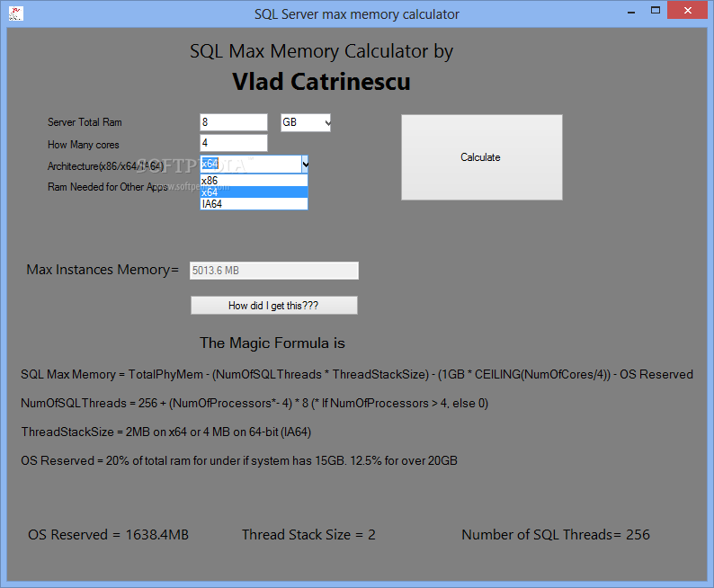The width and height of the screenshot is (714, 588).
Task: Click the 'OS Reserved = 1638.4MB' text
Action: [109, 534]
